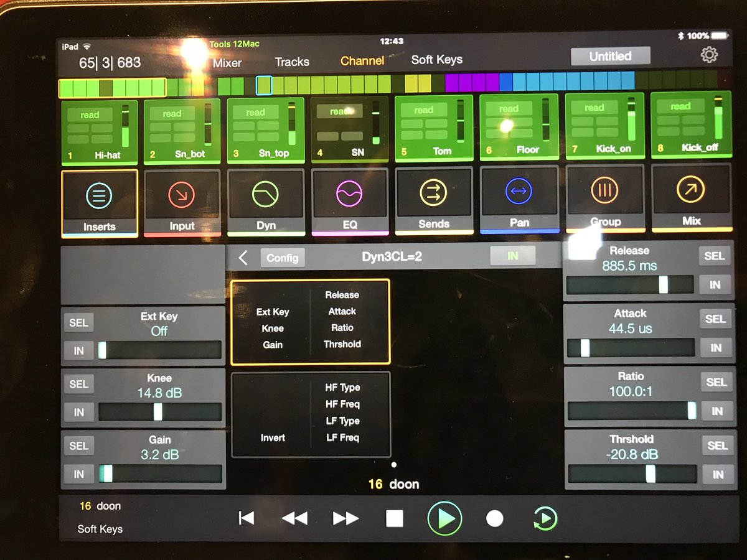747x560 pixels.
Task: Stop playback
Action: (395, 518)
